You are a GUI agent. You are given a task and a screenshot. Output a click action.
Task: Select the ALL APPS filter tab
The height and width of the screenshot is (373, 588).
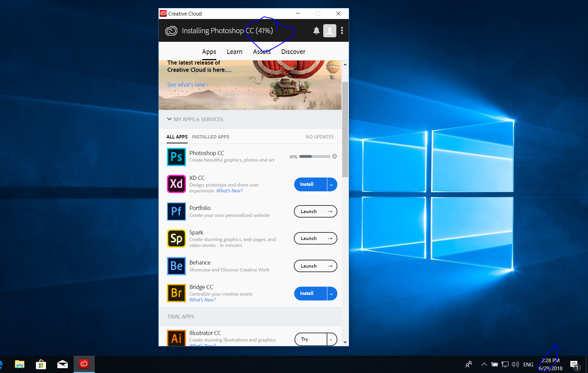[x=177, y=137]
